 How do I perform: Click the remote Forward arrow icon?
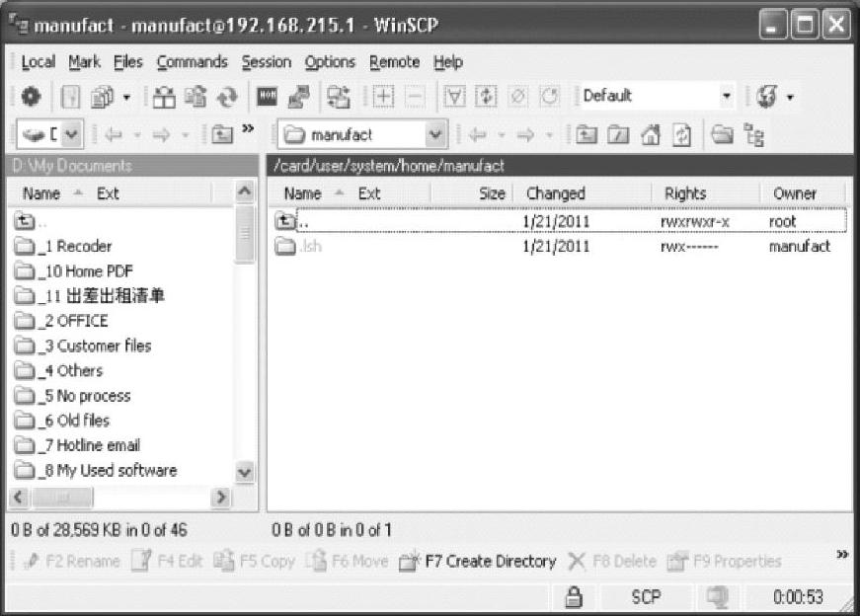point(525,134)
